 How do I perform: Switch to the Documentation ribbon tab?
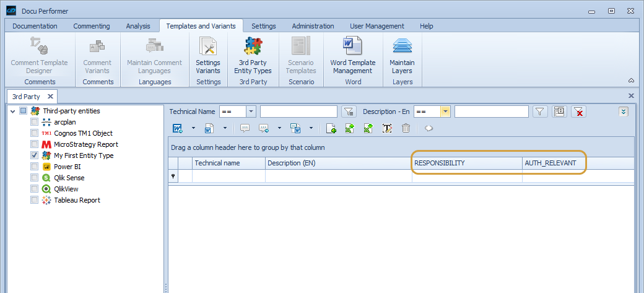35,26
